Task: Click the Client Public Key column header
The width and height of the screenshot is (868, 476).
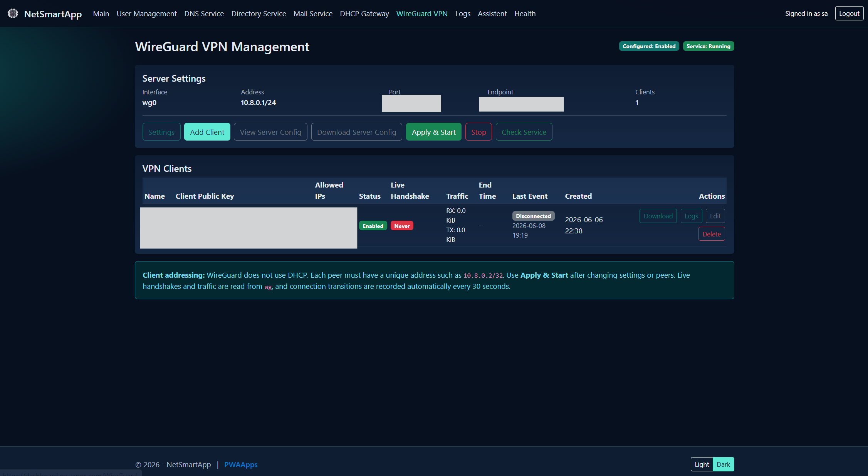Action: click(x=205, y=196)
